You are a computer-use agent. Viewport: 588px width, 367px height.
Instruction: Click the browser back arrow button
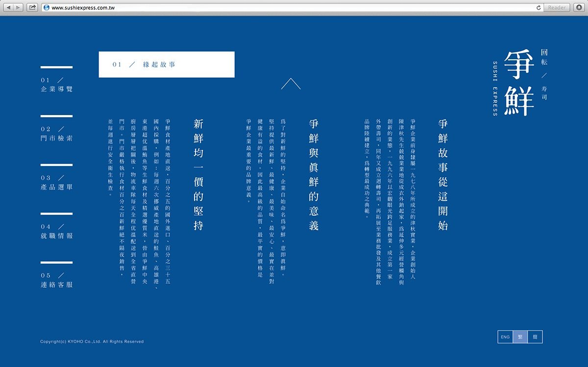[8, 7]
